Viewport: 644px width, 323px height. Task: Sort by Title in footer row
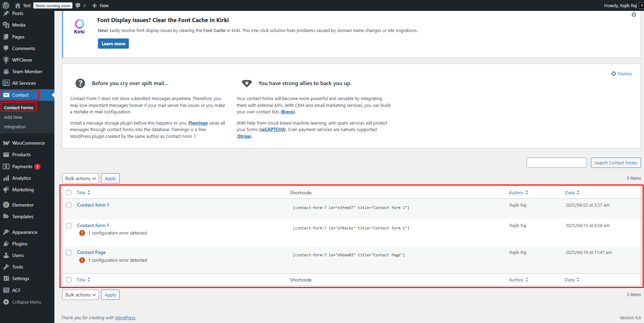[x=83, y=280]
